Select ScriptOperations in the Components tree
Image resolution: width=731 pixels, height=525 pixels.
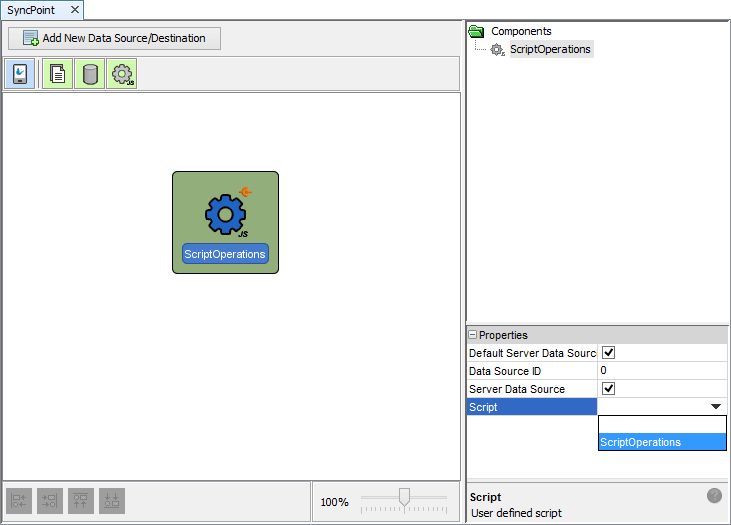[550, 49]
